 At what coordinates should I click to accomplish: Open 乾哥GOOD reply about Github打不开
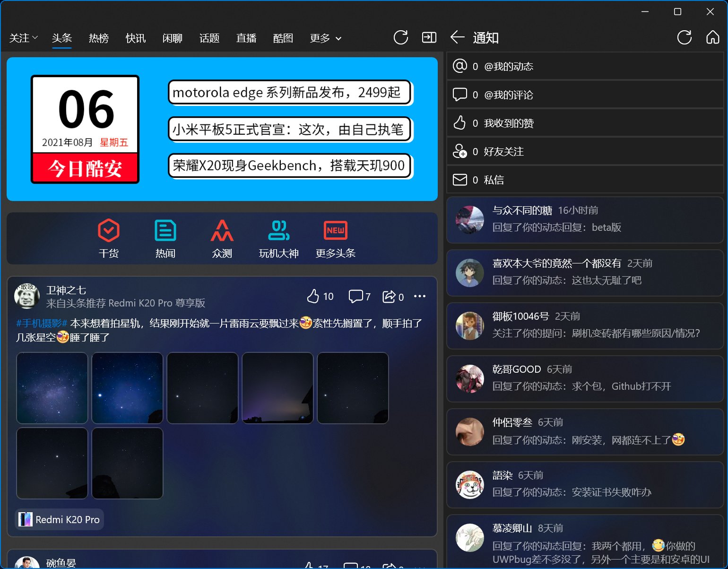pos(585,379)
